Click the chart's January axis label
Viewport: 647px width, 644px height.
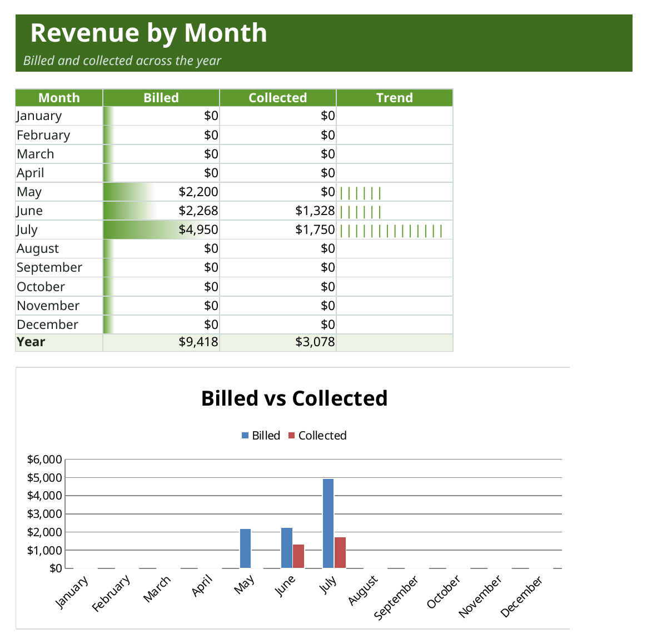(x=72, y=592)
